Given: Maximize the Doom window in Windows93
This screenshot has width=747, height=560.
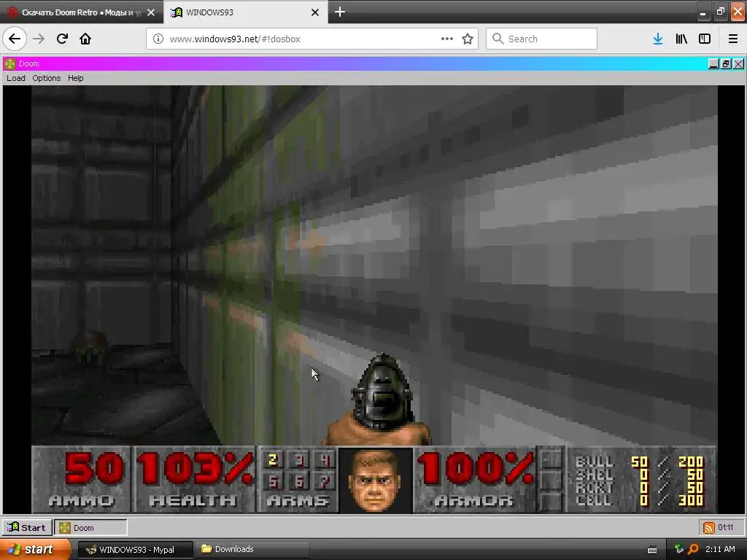Looking at the screenshot, I should [726, 64].
